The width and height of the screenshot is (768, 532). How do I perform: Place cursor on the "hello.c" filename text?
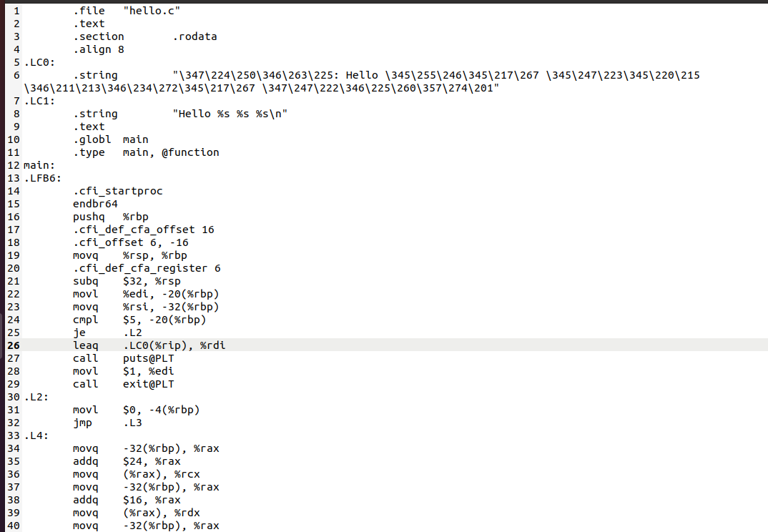pyautogui.click(x=152, y=11)
